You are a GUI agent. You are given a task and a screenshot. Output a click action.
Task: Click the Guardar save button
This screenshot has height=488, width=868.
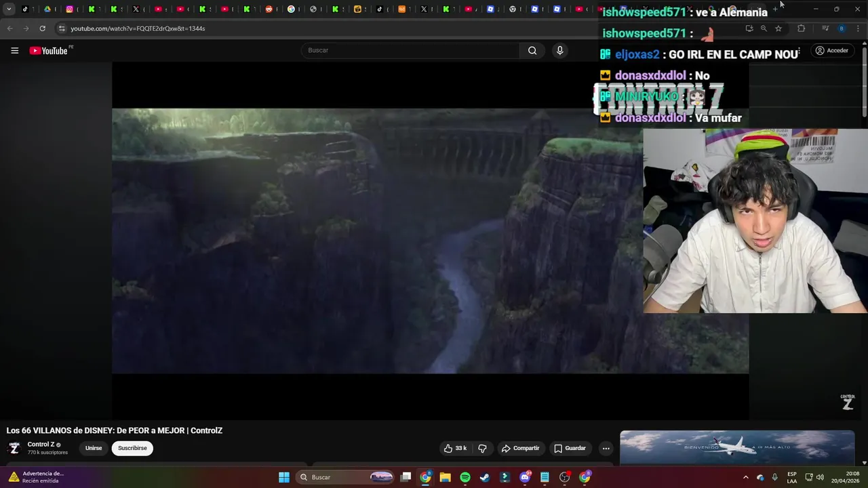[570, 448]
